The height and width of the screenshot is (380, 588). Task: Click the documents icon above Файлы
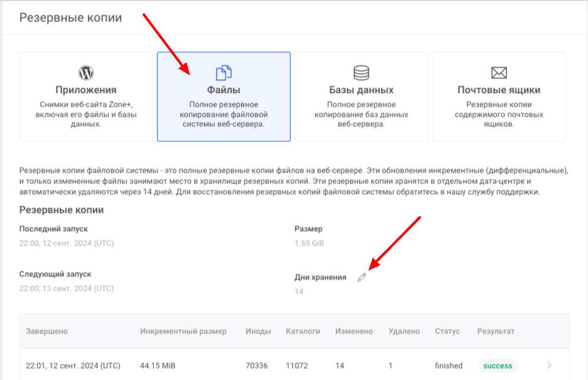tap(223, 73)
